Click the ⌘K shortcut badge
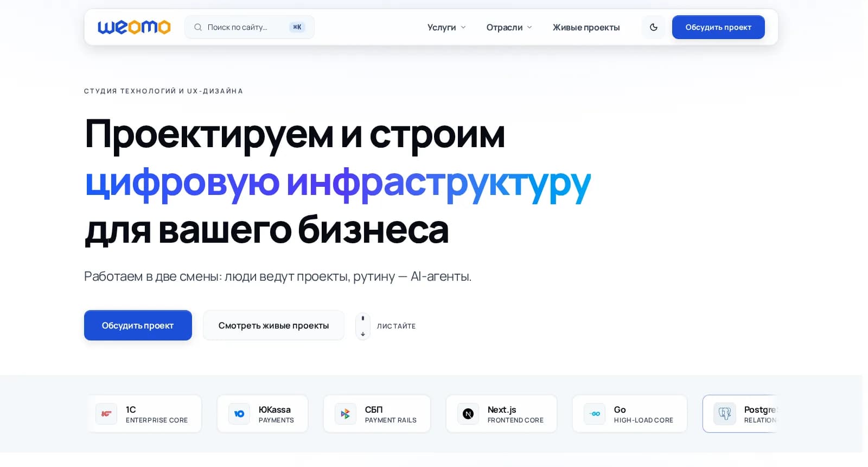This screenshot has width=868, height=467. [297, 27]
